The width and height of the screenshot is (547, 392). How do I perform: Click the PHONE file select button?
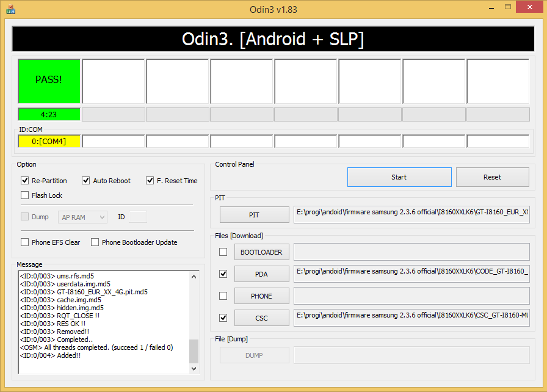[261, 296]
